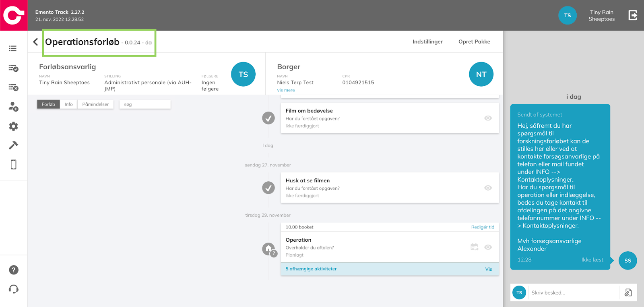The height and width of the screenshot is (307, 644).
Task: Click the tirsdag 29. november date label
Action: click(268, 215)
